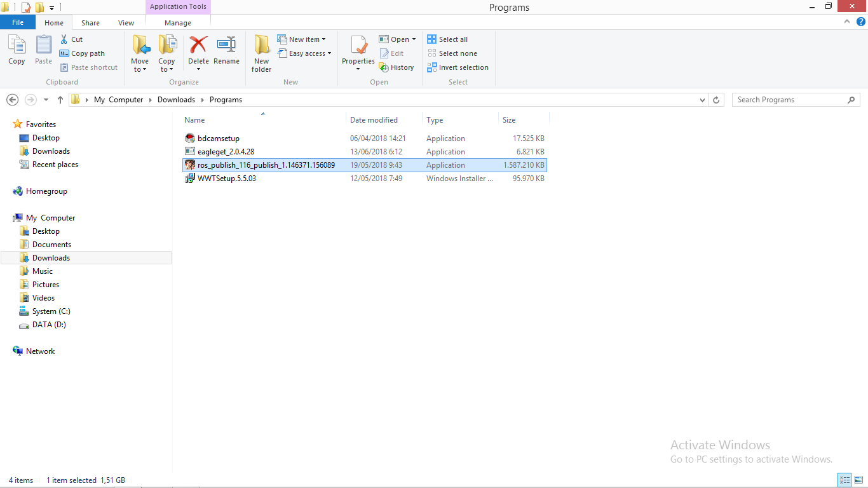Click the Copy path icon

click(x=82, y=53)
